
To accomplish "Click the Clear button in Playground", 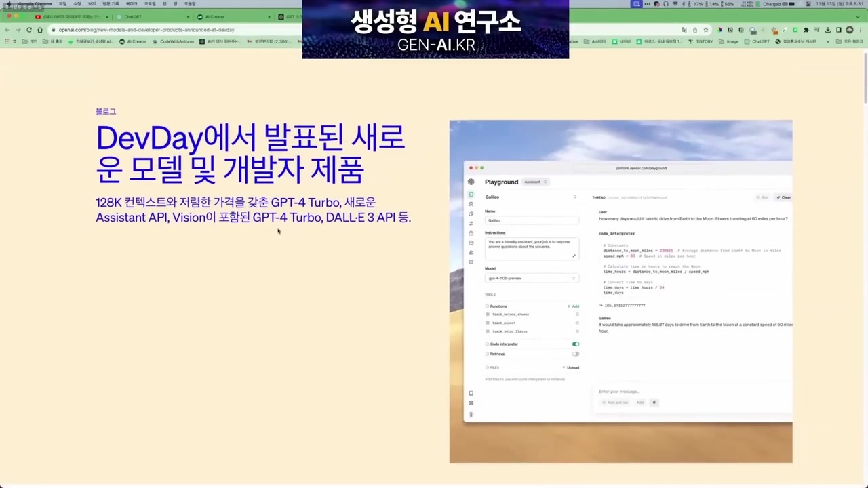I will (783, 197).
